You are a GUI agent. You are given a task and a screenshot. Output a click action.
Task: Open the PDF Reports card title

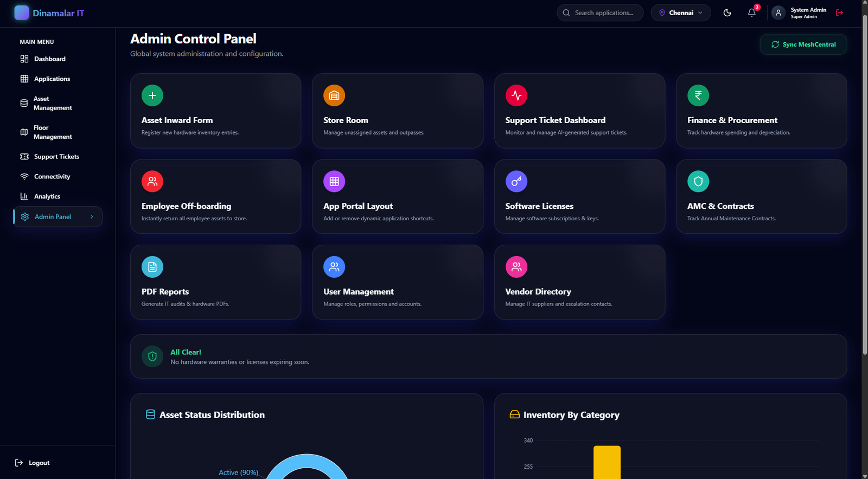click(x=165, y=292)
